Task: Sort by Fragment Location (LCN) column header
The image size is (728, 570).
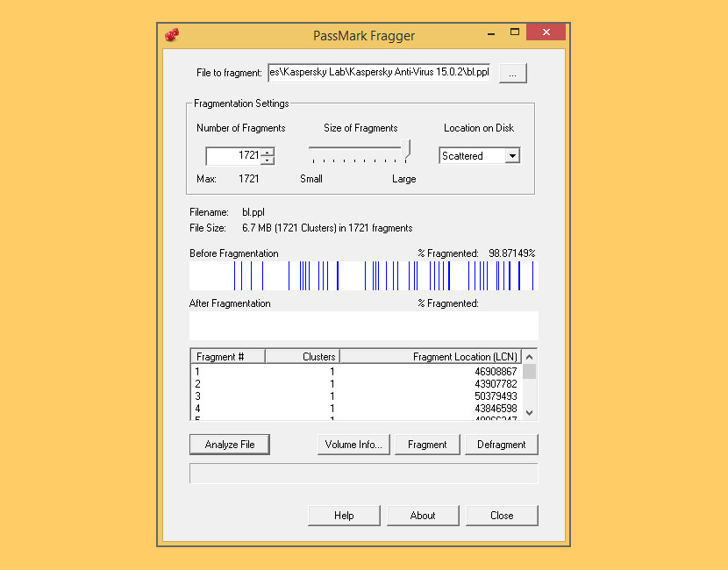Action: click(x=431, y=357)
